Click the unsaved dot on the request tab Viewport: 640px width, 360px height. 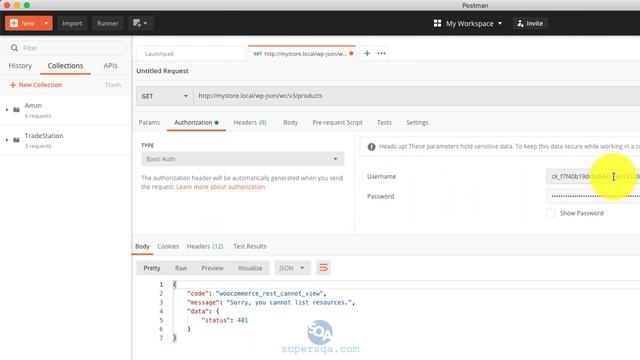(351, 53)
